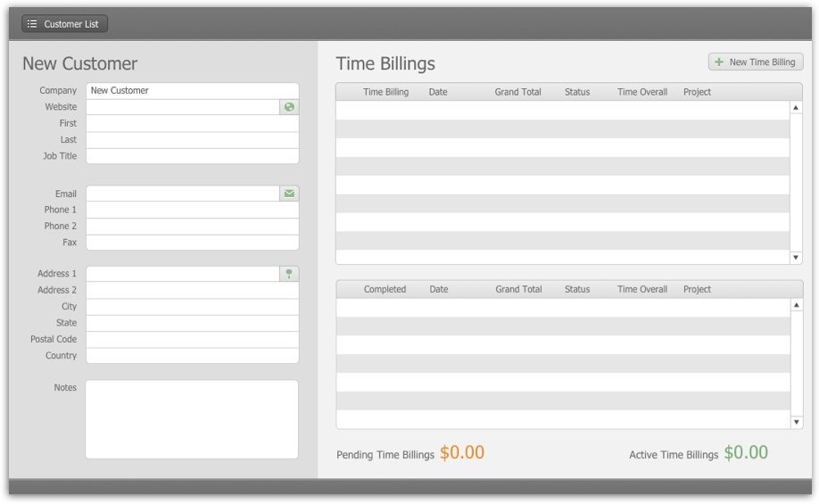
Task: Select the Last name field
Action: pos(192,139)
